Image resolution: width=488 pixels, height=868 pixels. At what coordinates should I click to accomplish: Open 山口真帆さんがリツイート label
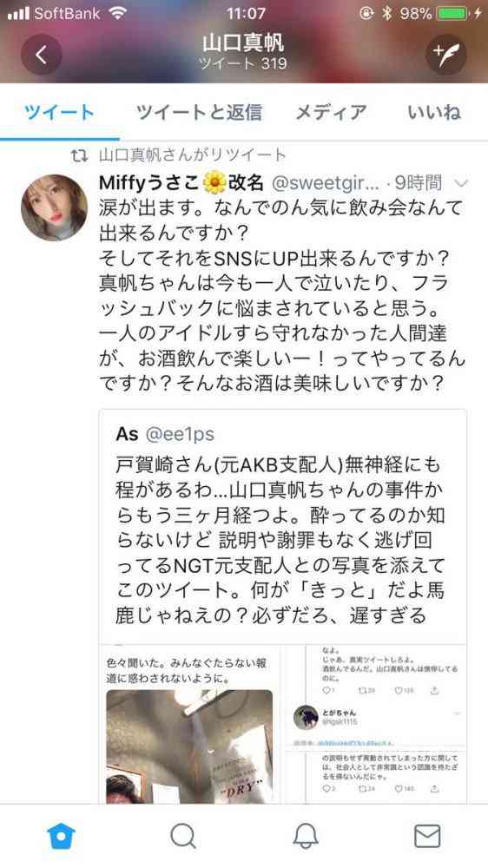point(192,155)
